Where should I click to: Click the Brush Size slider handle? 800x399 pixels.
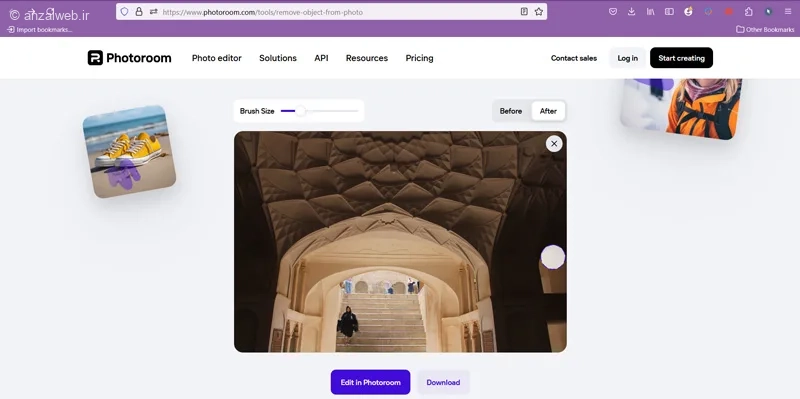click(301, 111)
